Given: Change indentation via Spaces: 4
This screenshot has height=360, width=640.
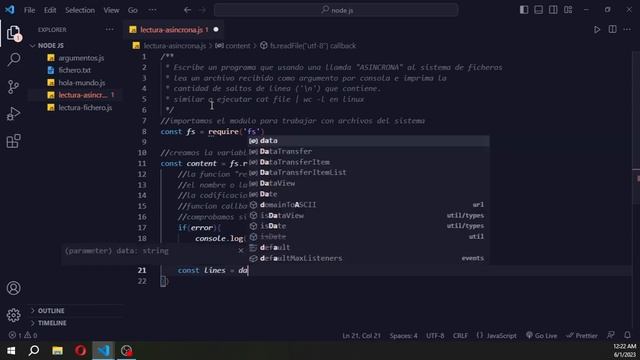Looking at the screenshot, I should (403, 336).
